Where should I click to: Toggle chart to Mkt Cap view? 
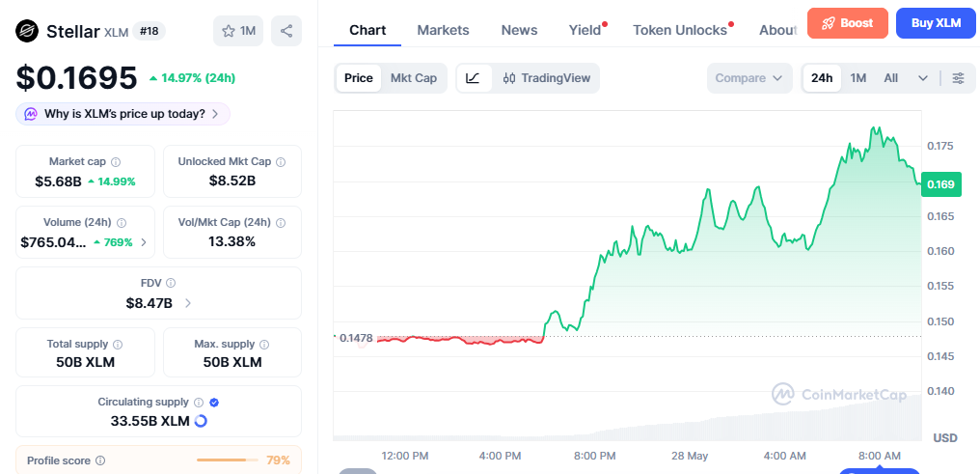tap(414, 78)
